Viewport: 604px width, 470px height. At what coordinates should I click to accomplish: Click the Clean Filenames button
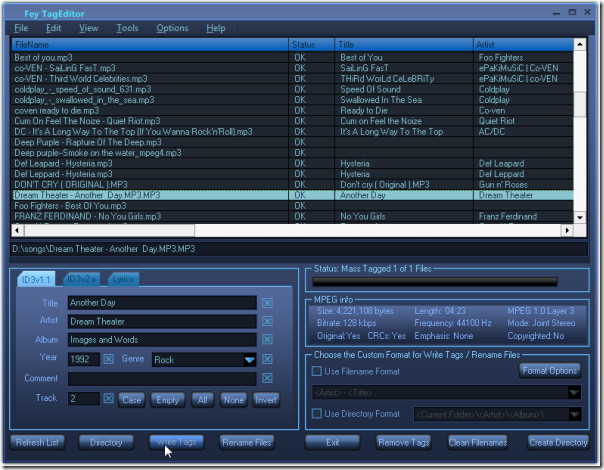[478, 442]
